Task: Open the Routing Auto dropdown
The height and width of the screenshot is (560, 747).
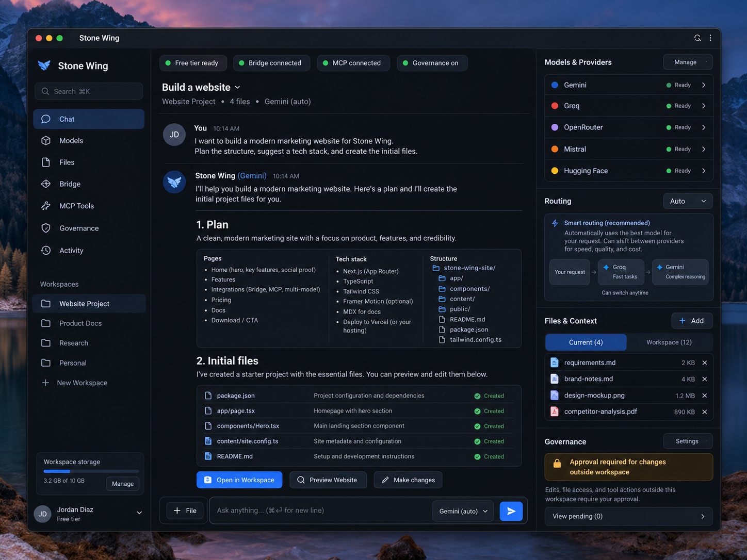Action: [688, 201]
